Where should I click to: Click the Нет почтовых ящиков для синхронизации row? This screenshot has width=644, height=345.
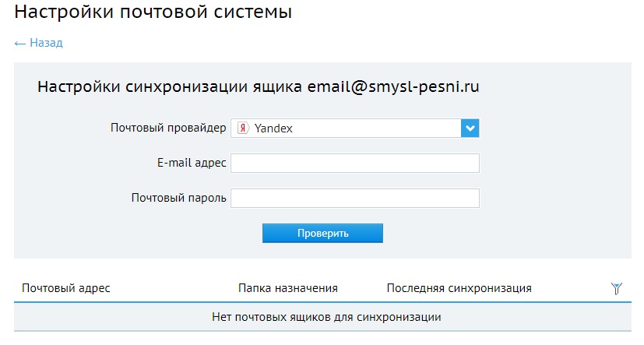point(323,317)
